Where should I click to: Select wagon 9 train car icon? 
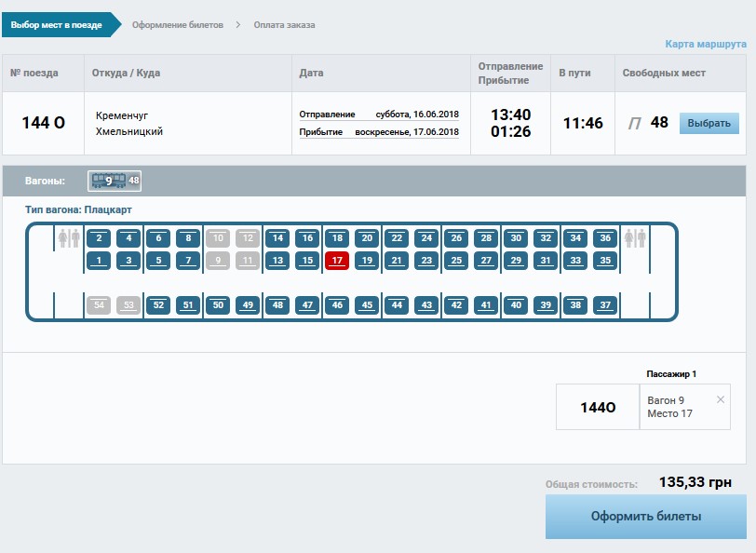click(x=115, y=181)
